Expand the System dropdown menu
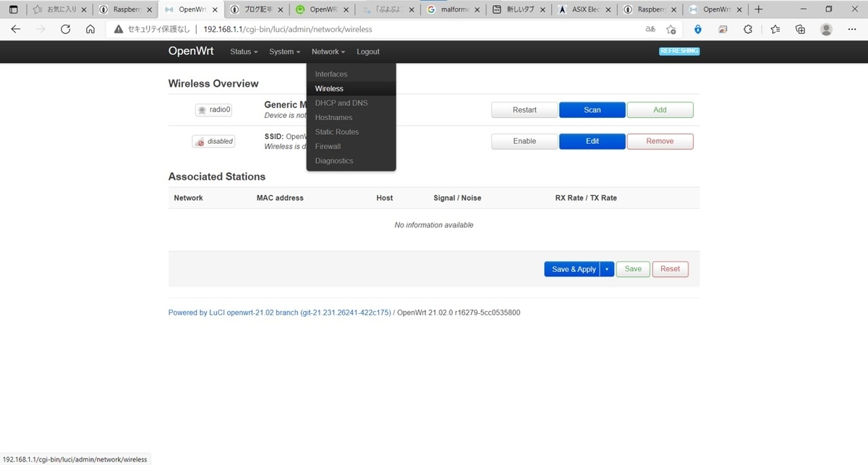The width and height of the screenshot is (868, 465). point(284,52)
